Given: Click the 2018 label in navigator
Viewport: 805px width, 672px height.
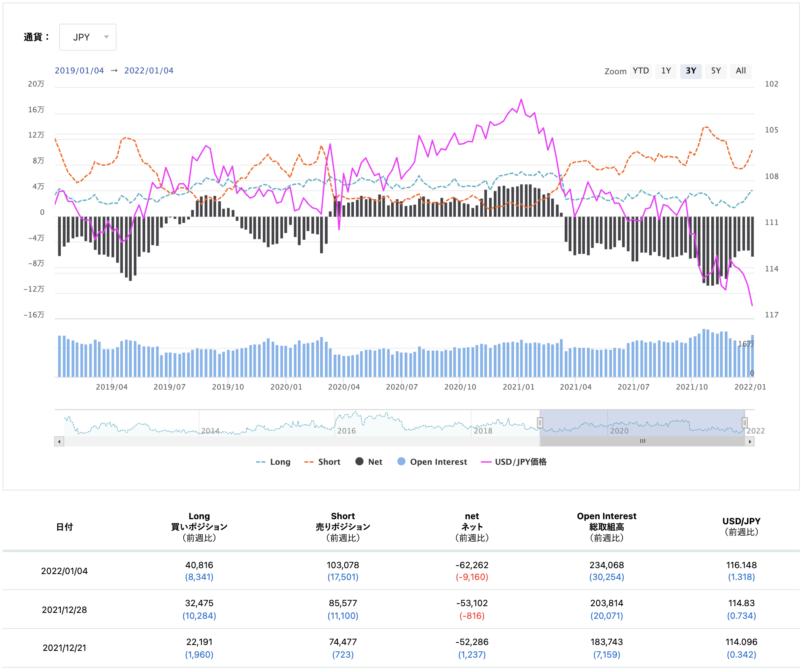Looking at the screenshot, I should (483, 431).
